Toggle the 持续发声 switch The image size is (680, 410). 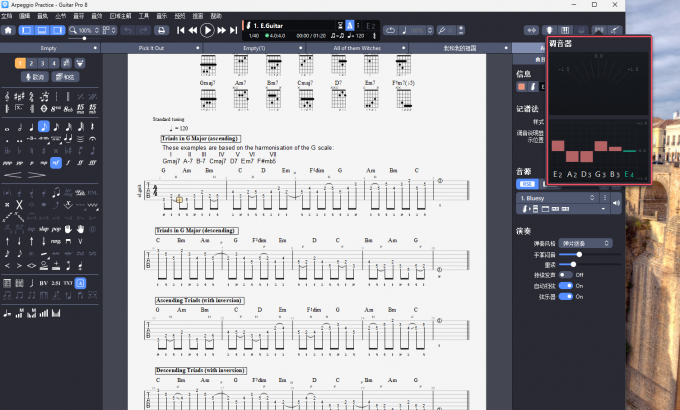point(566,274)
